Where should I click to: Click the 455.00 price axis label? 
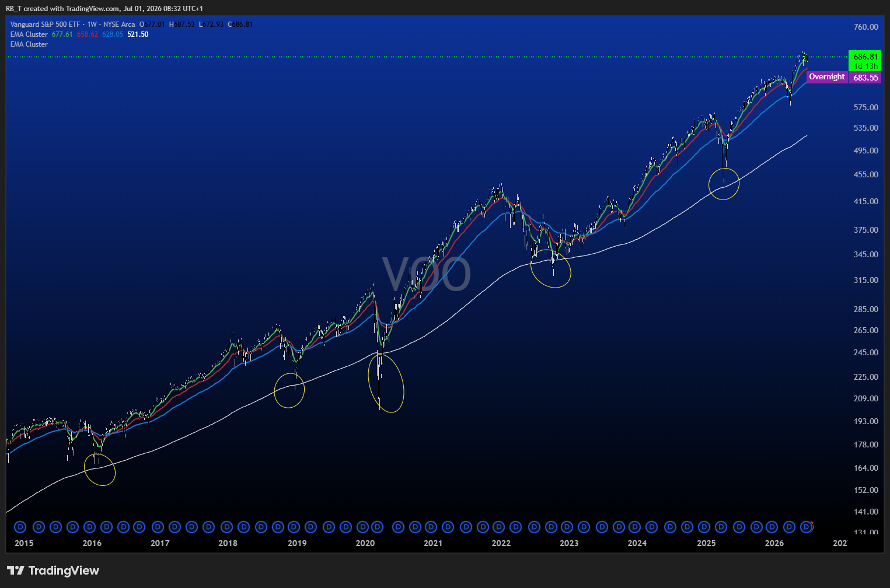[x=865, y=174]
